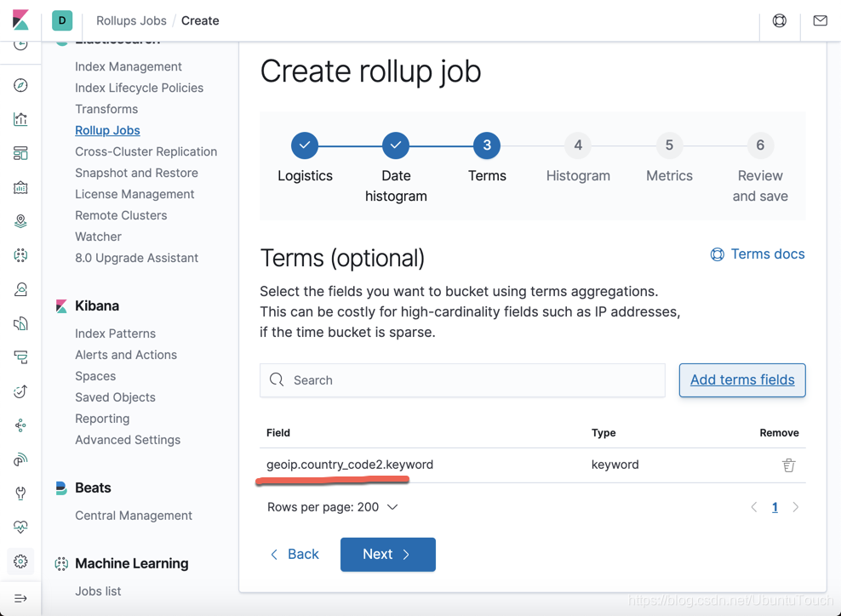The image size is (841, 616).
Task: Open Advanced Settings
Action: [x=128, y=440]
